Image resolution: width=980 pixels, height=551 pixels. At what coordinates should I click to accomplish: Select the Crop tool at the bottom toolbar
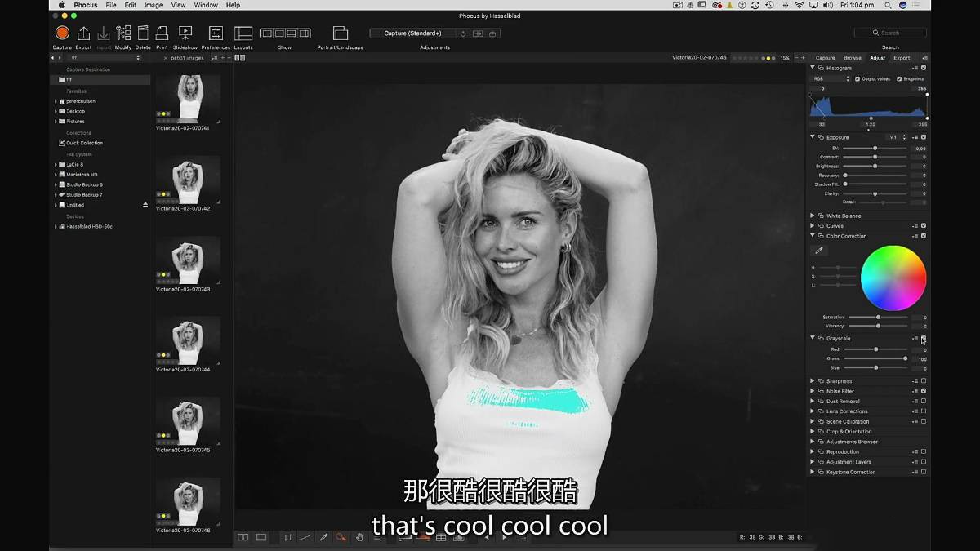coord(288,537)
